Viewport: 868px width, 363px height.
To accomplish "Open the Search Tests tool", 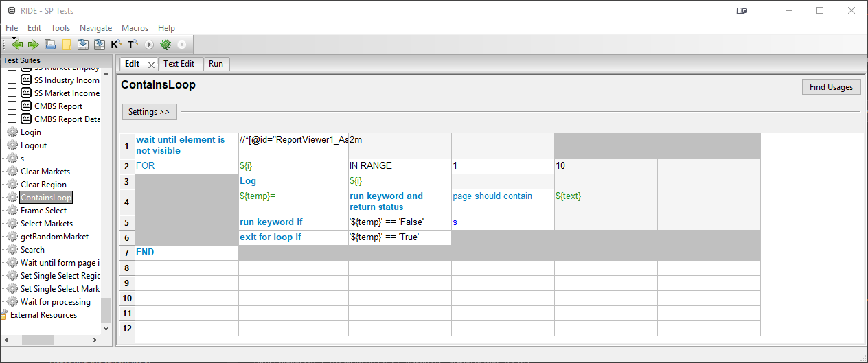I will click(133, 45).
